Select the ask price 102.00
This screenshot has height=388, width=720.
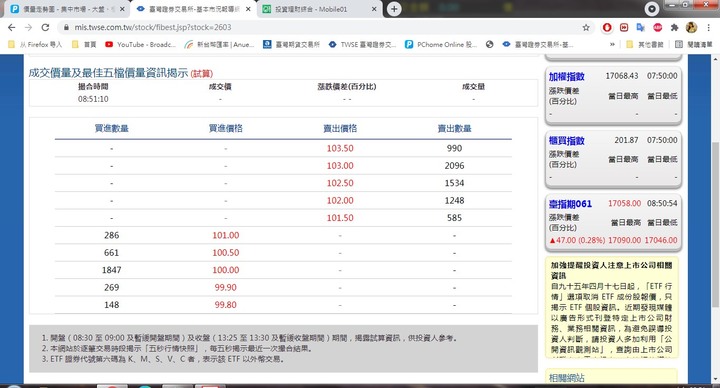340,201
